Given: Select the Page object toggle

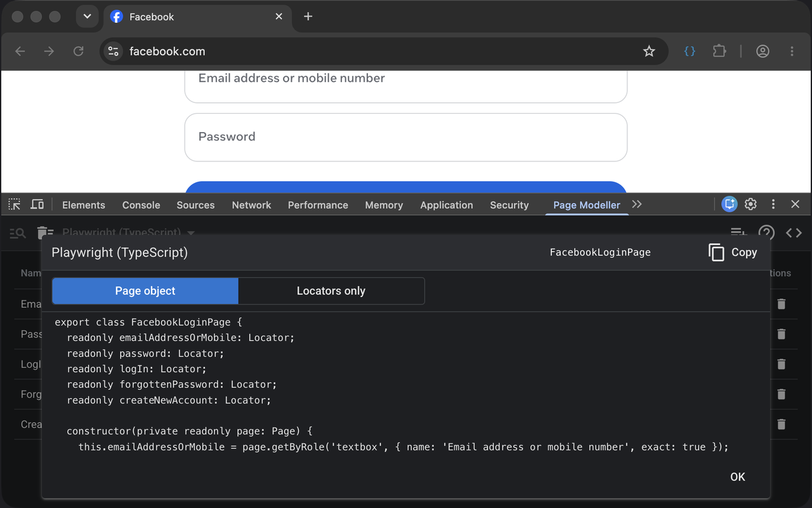Looking at the screenshot, I should pyautogui.click(x=145, y=291).
